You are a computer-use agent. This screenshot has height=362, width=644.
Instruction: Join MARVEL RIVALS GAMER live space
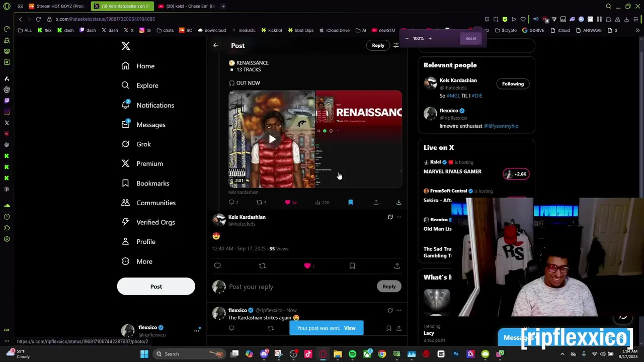[x=516, y=174]
